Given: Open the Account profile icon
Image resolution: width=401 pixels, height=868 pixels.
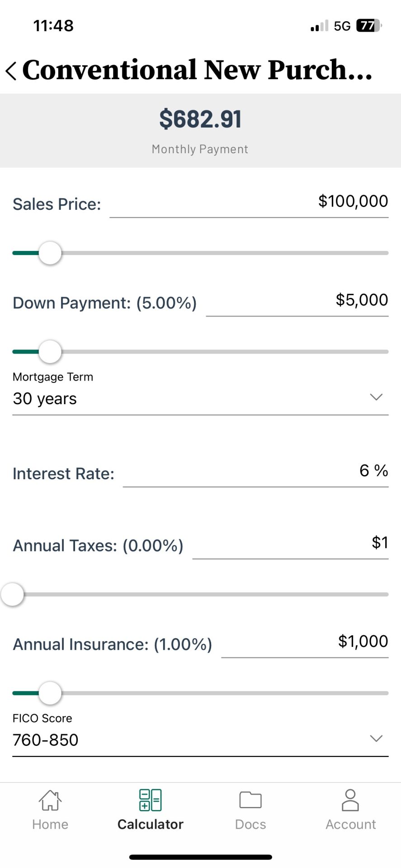Looking at the screenshot, I should click(350, 801).
